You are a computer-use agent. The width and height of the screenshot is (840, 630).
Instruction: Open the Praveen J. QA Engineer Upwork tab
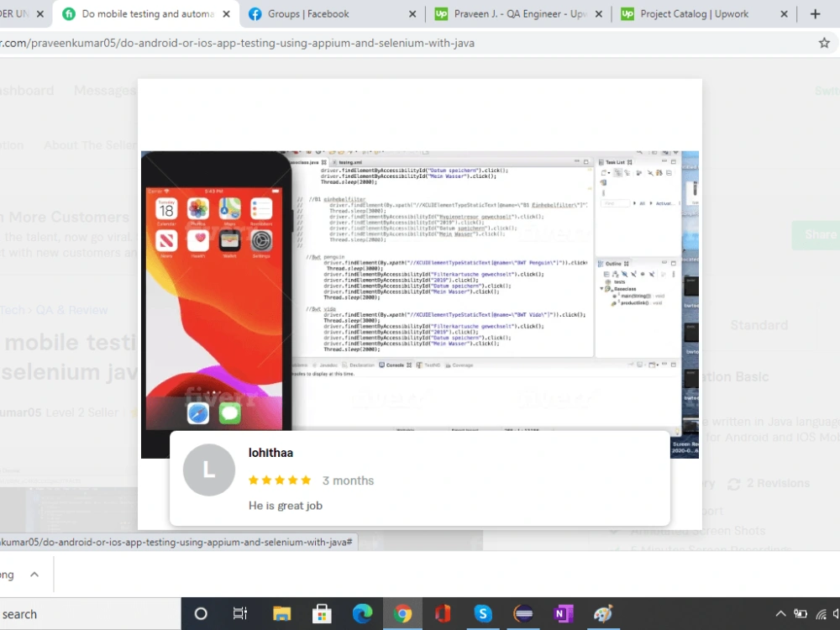coord(520,14)
